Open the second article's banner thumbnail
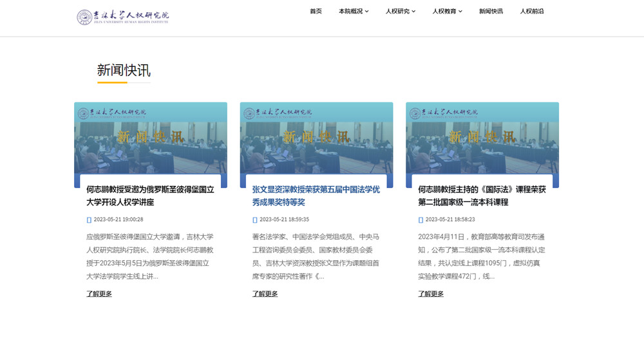This screenshot has height=338, width=644. point(316,137)
